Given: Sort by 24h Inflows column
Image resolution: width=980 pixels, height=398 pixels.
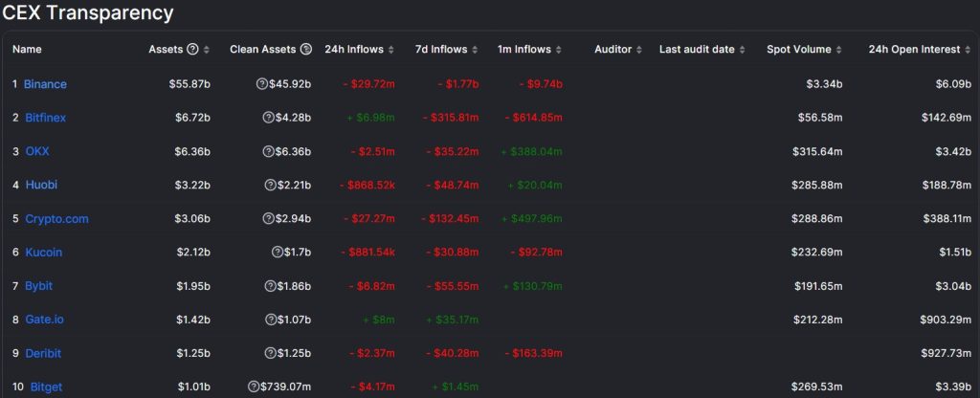Looking at the screenshot, I should point(391,50).
